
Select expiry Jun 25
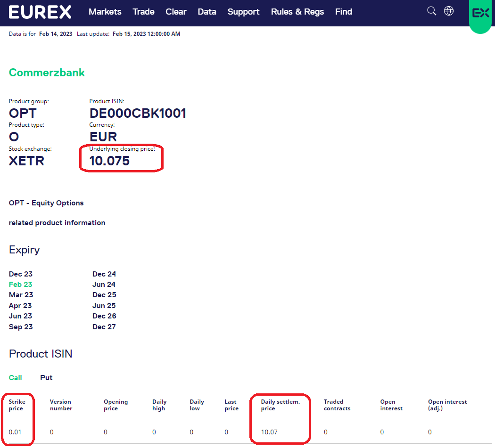pos(104,305)
